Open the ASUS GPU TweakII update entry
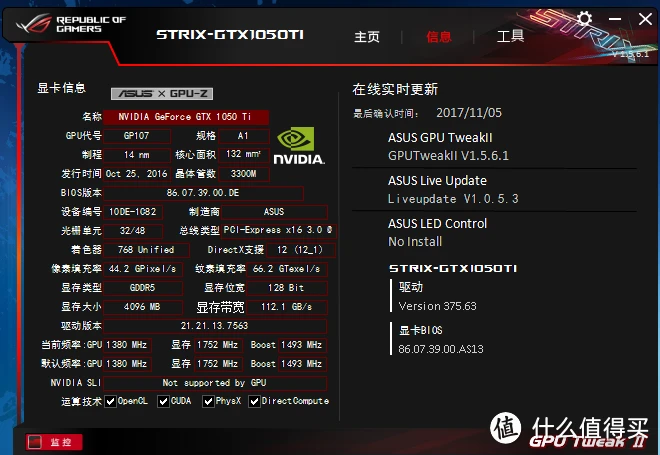 point(448,146)
